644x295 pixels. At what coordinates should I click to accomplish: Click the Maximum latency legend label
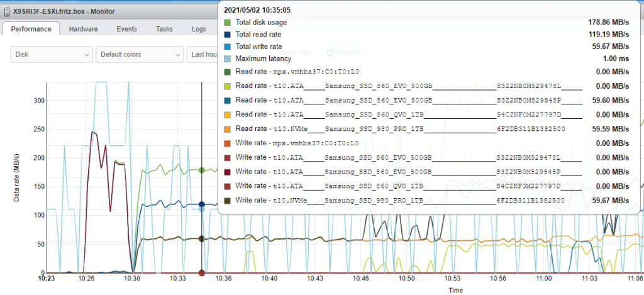point(264,59)
